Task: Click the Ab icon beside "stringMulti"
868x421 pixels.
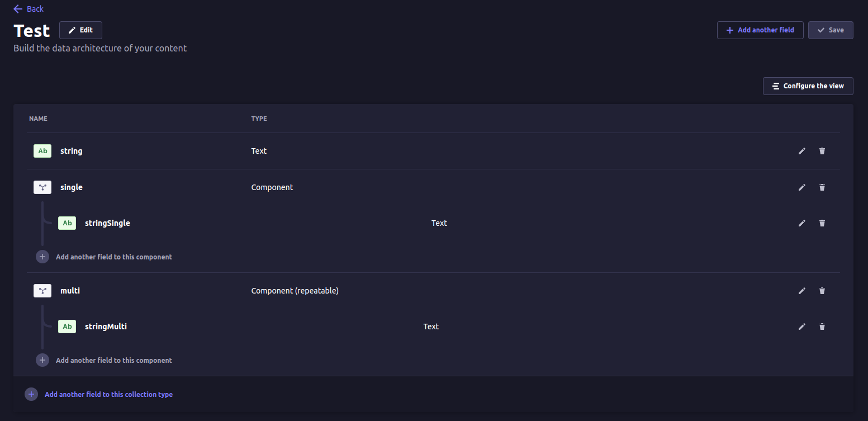Action: pyautogui.click(x=67, y=326)
